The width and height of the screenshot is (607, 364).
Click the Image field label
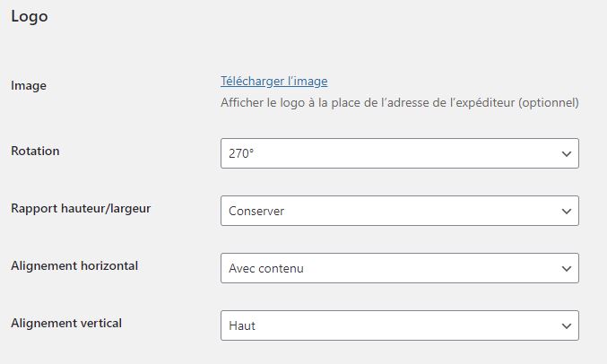tap(29, 85)
